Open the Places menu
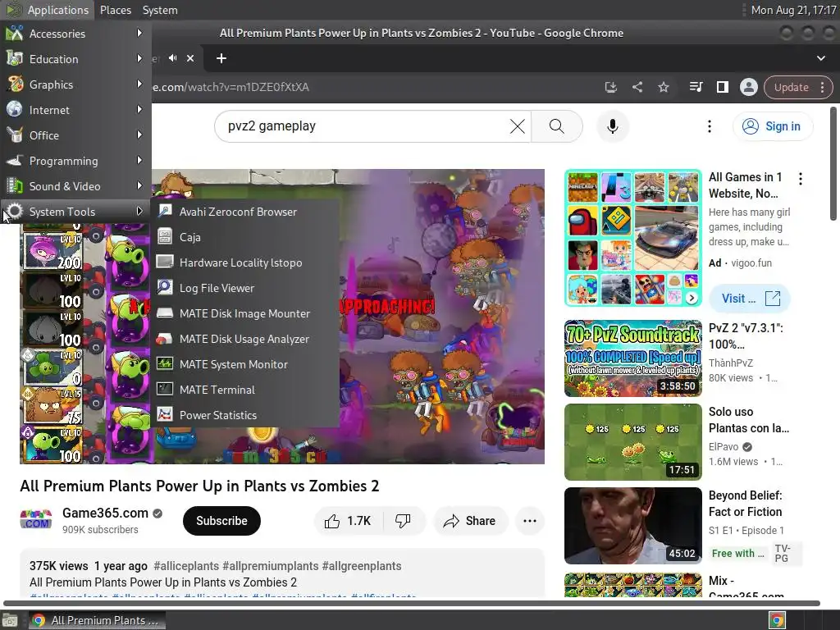 click(x=115, y=10)
